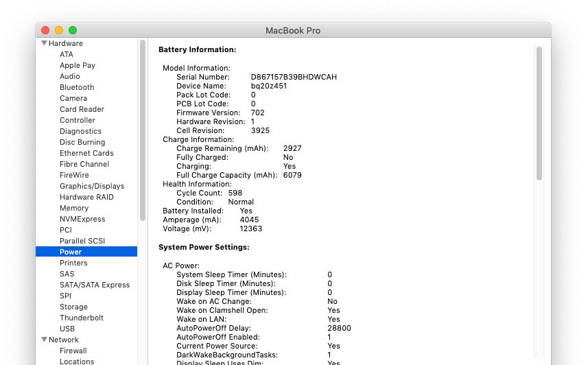Open Disc Burning information
The width and height of the screenshot is (588, 365).
click(82, 142)
